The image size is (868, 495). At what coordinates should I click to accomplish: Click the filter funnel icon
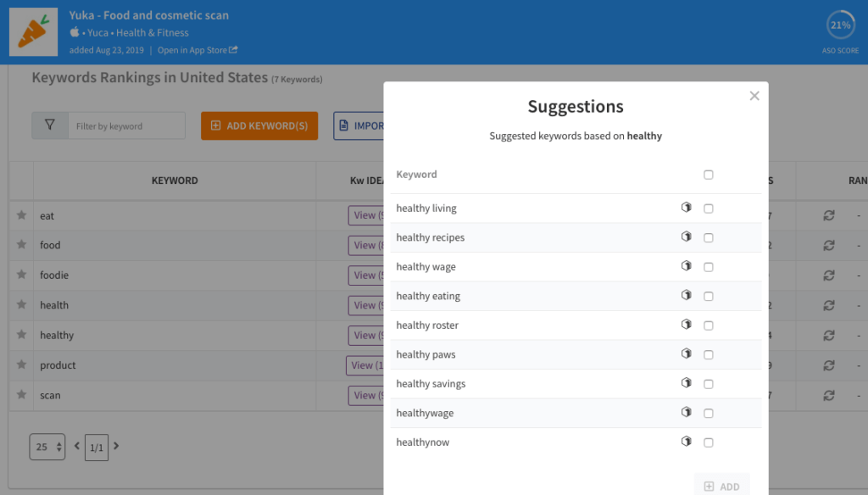(50, 125)
